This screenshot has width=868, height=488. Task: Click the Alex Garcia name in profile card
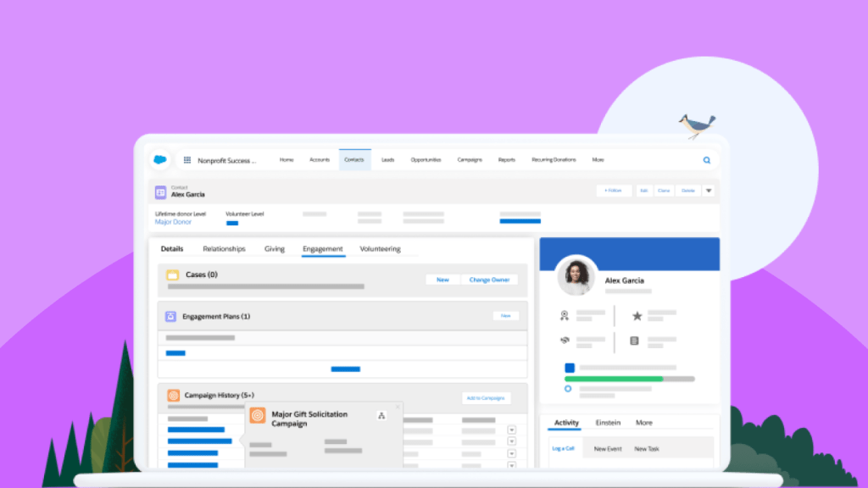pos(625,280)
